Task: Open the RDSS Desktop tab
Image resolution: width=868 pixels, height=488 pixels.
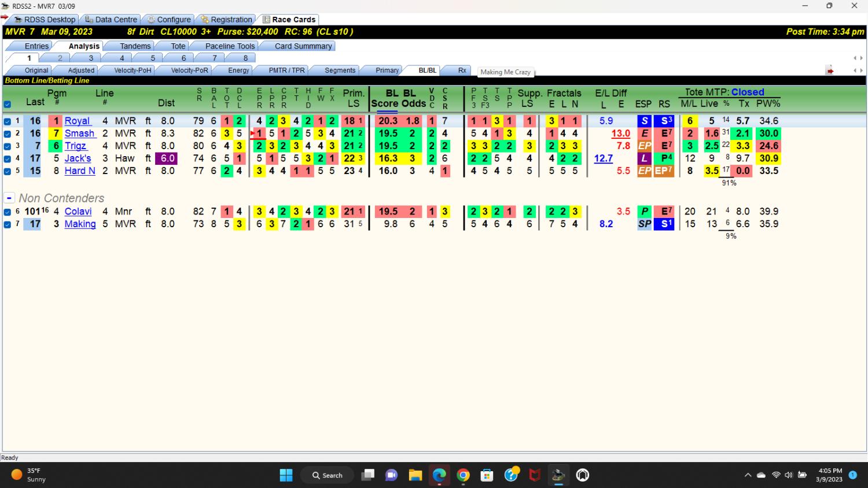Action: pos(45,19)
